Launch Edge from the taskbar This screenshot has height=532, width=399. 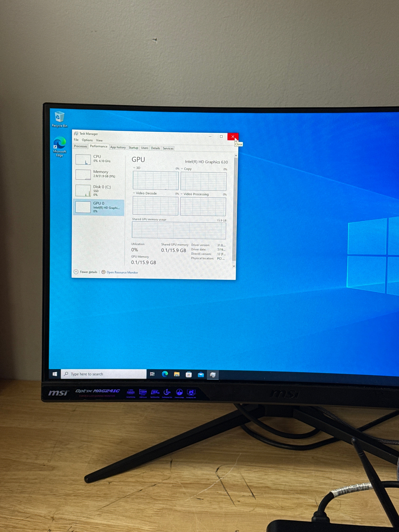pos(165,374)
